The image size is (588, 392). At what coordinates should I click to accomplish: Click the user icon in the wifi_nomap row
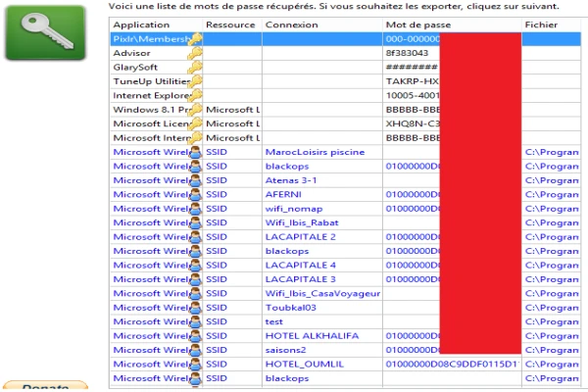point(195,209)
